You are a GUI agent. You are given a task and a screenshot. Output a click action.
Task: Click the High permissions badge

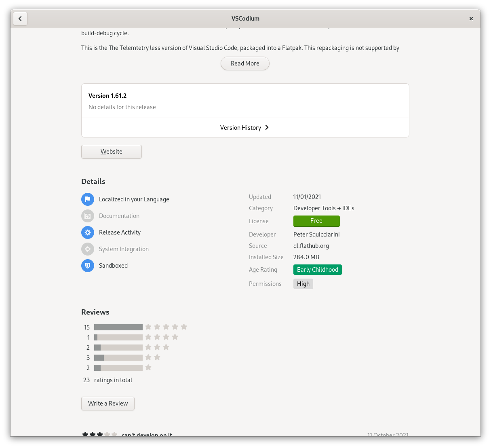pyautogui.click(x=303, y=284)
